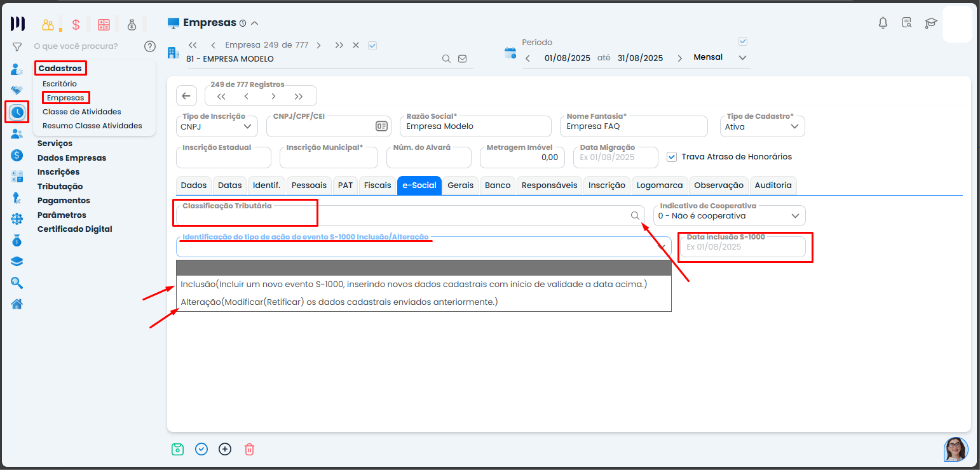Image resolution: width=980 pixels, height=470 pixels.
Task: Toggle the checkbox above the Período selector
Action: (x=743, y=41)
